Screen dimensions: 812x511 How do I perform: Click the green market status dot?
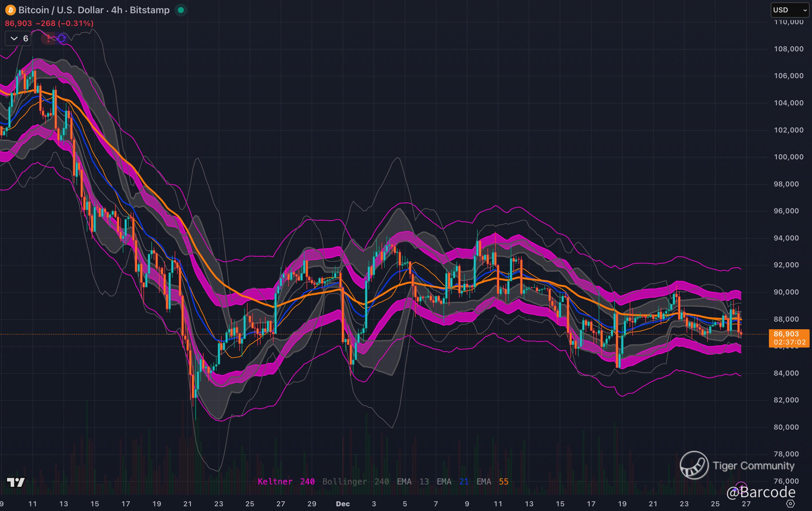click(181, 10)
